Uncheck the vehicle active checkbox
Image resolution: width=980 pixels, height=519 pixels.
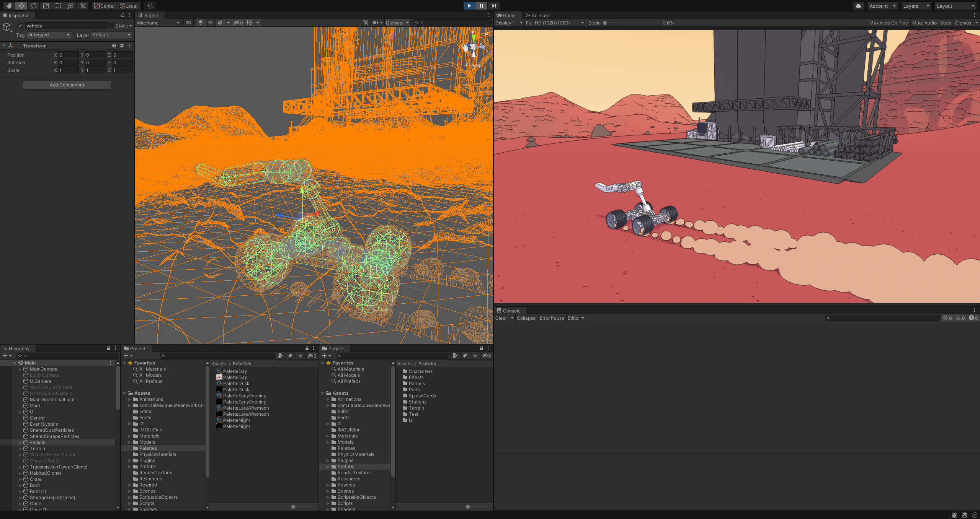point(20,26)
